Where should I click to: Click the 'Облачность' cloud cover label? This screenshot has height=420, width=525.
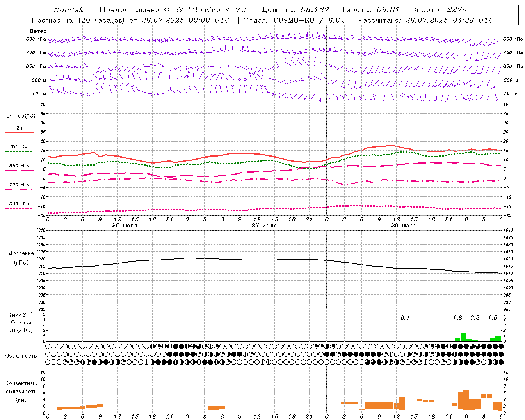pyautogui.click(x=21, y=356)
